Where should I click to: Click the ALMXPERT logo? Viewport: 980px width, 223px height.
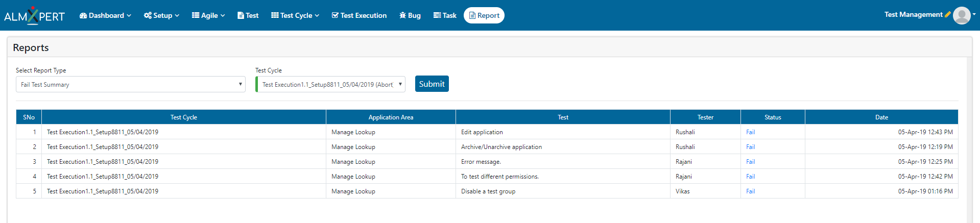(35, 16)
